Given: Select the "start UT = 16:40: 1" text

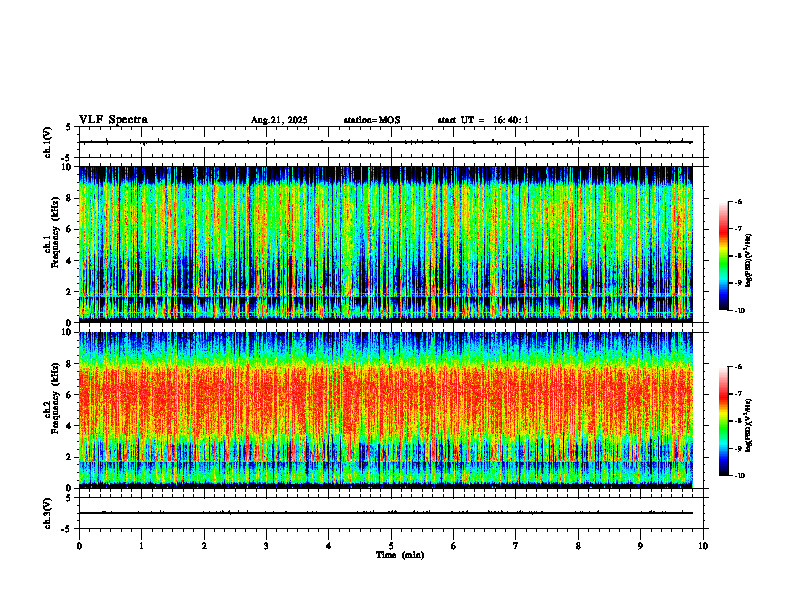Looking at the screenshot, I should click(483, 120).
